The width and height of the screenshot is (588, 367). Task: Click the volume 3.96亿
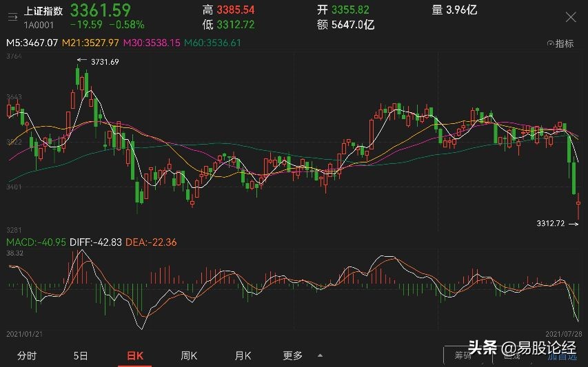point(462,10)
